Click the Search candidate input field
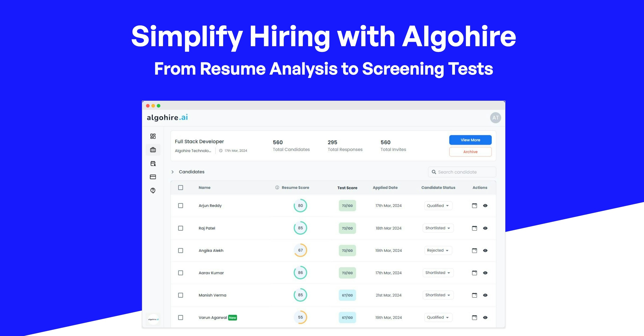The width and height of the screenshot is (644, 336). click(x=462, y=172)
